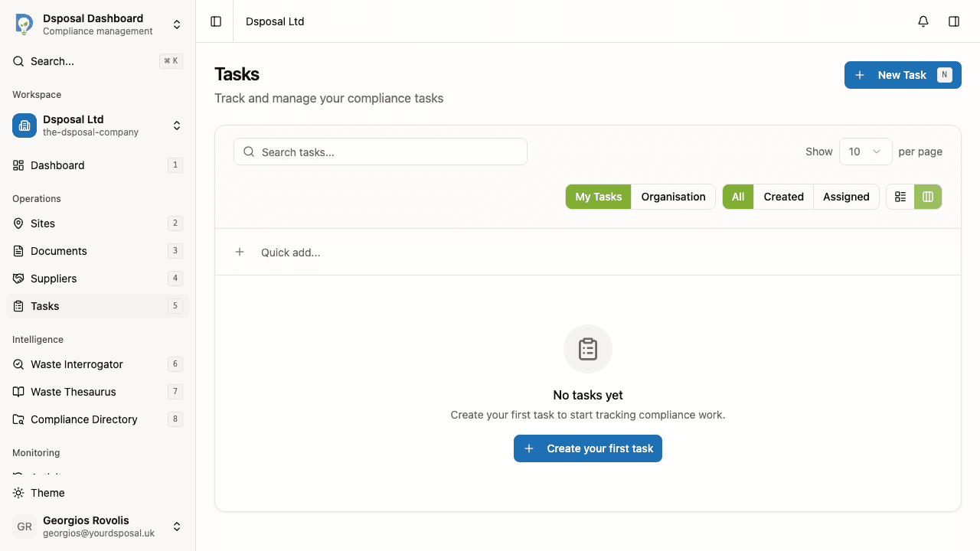Open Compliance Directory from sidebar
This screenshot has height=551, width=980.
pyautogui.click(x=84, y=419)
